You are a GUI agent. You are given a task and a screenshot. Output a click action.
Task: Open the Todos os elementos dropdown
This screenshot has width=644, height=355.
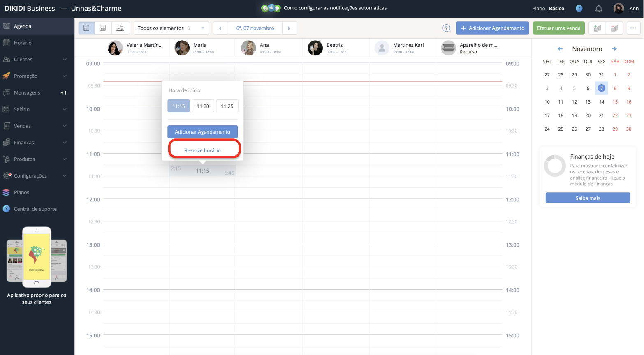(x=171, y=28)
